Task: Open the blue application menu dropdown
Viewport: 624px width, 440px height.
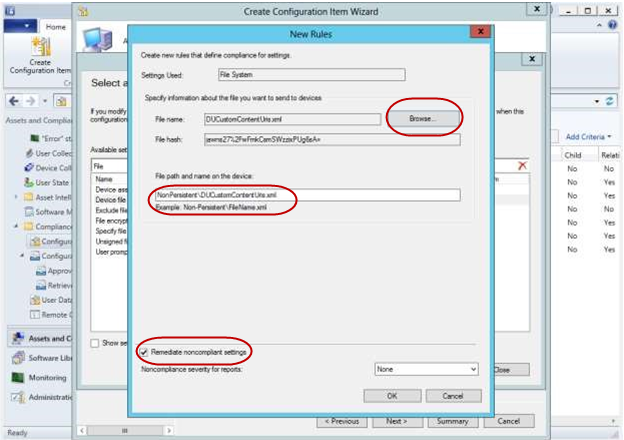Action: pos(20,26)
